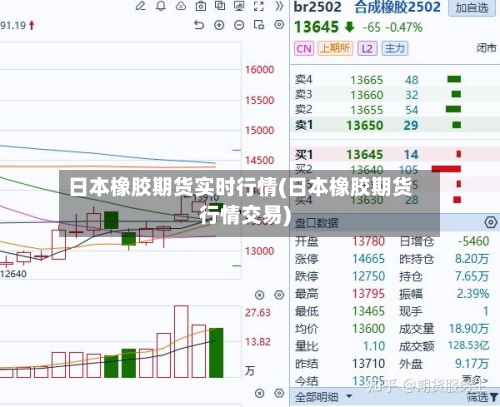Viewport: 500px width, 407px height.
Task: Click the br2502 contract code
Action: pos(317,7)
